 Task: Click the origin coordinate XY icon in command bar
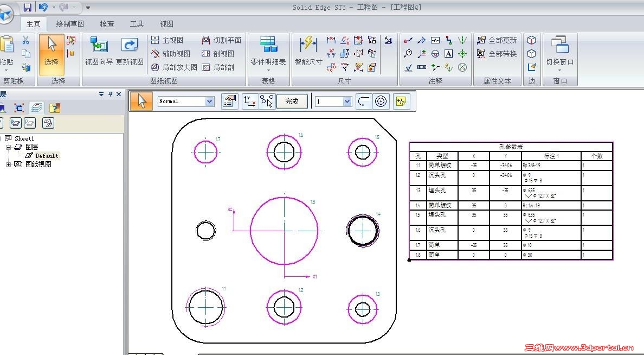tap(250, 101)
